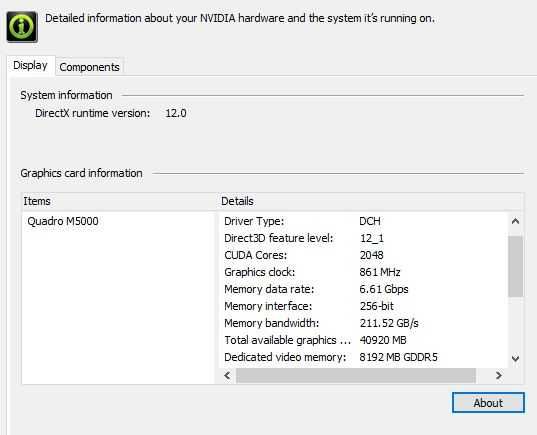The height and width of the screenshot is (435, 537).
Task: Click the 2048 CUDA cores value
Action: [372, 255]
